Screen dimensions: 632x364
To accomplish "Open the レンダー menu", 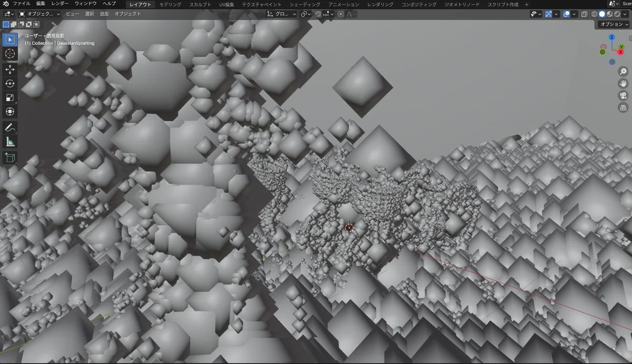I will (60, 4).
